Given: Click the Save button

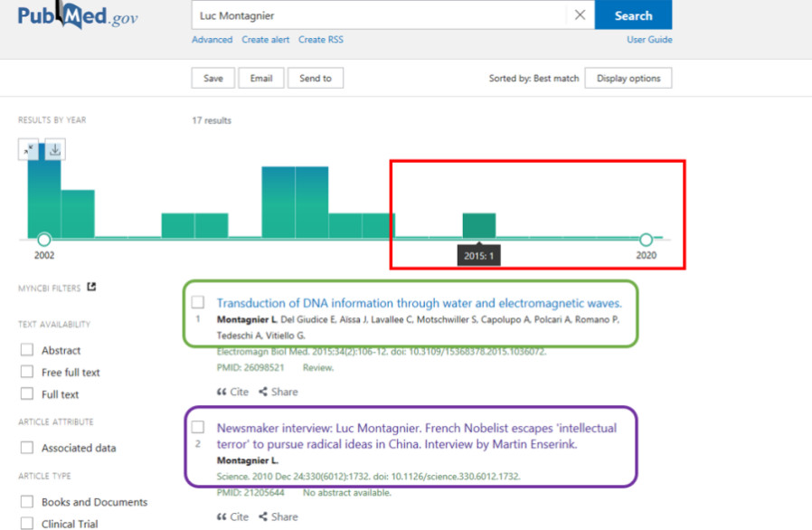Looking at the screenshot, I should [212, 79].
